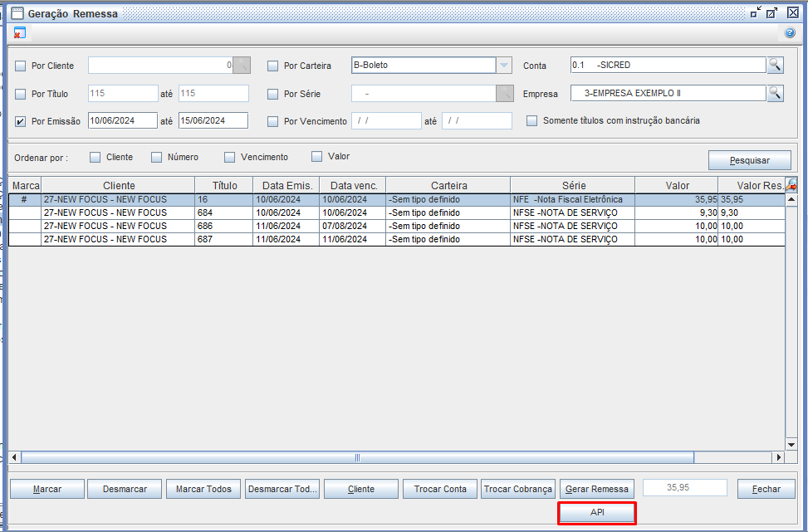Image resolution: width=808 pixels, height=532 pixels.
Task: Click the Desmarcar Todos button
Action: click(282, 489)
